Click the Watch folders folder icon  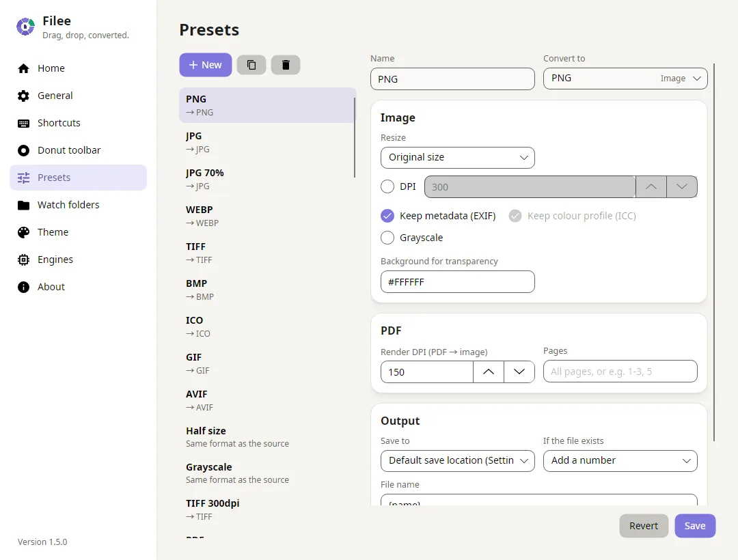[x=23, y=205]
